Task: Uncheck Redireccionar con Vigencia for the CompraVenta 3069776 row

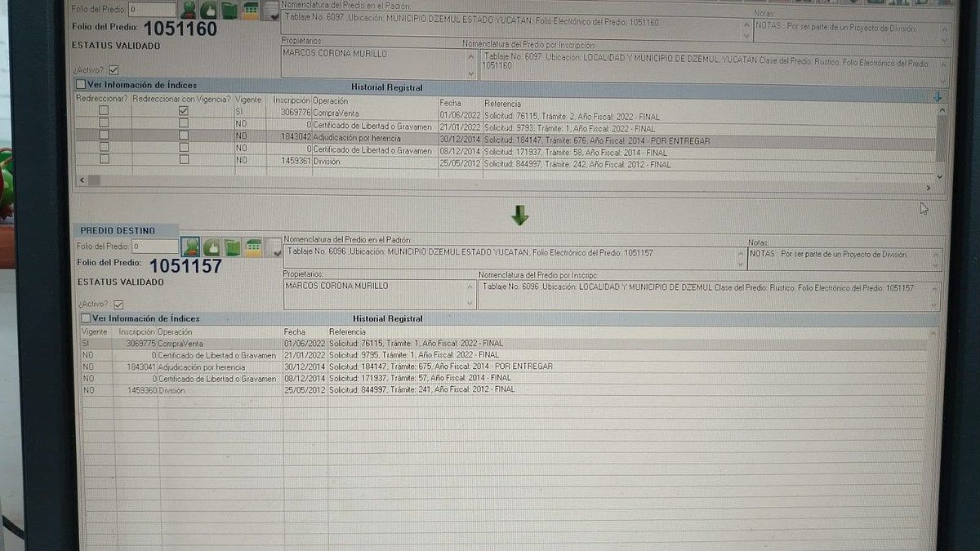Action: tap(184, 110)
